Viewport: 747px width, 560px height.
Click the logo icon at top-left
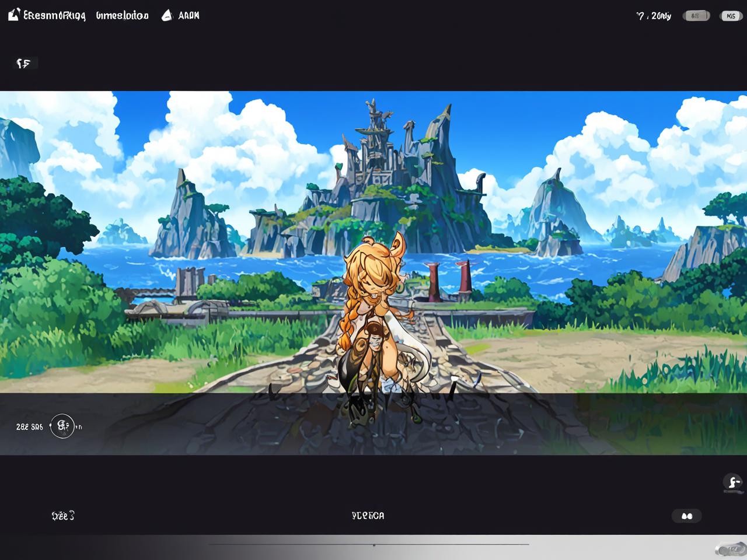pos(15,15)
